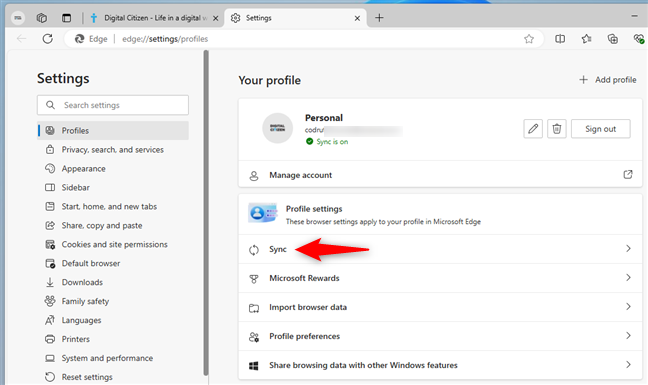The width and height of the screenshot is (648, 385).
Task: Click the Microsoft Rewards trophy icon
Action: point(254,279)
